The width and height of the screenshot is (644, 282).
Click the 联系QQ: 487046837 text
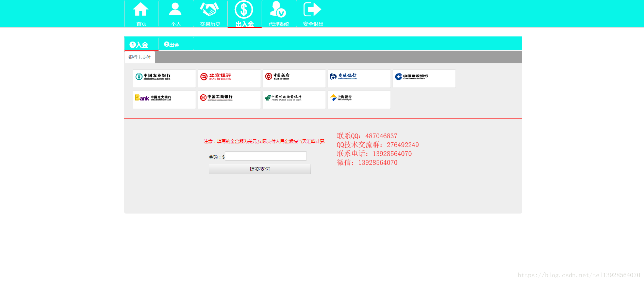(367, 136)
